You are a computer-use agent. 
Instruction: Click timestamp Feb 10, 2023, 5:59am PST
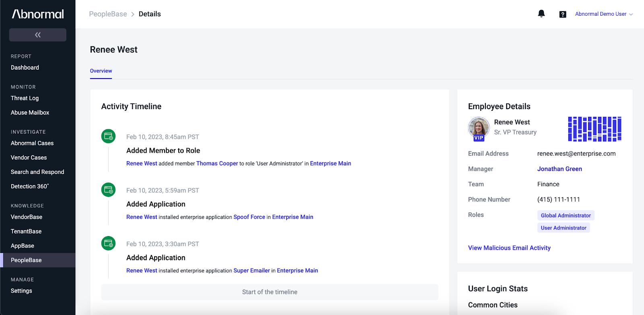point(163,191)
